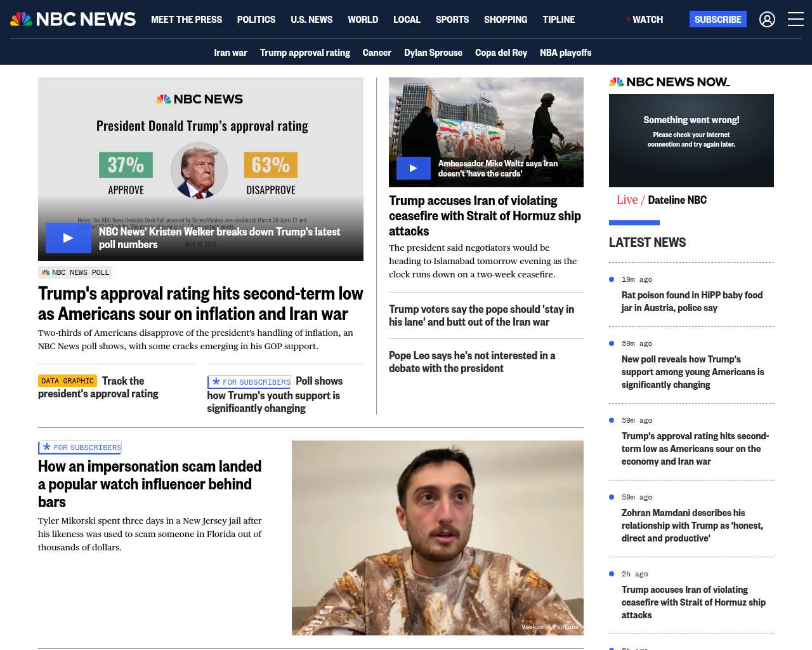Open Zohran Mamdani relationship with Trump story
812x650 pixels.
click(692, 526)
